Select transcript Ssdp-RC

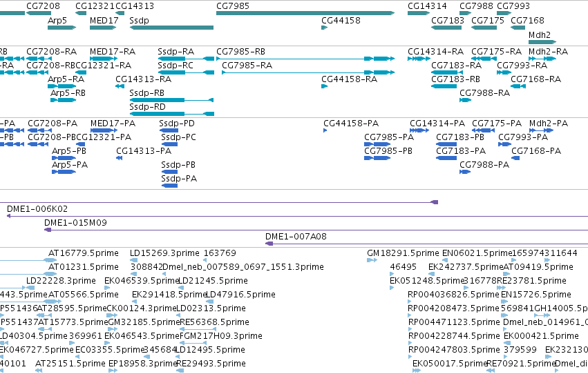[x=186, y=72]
